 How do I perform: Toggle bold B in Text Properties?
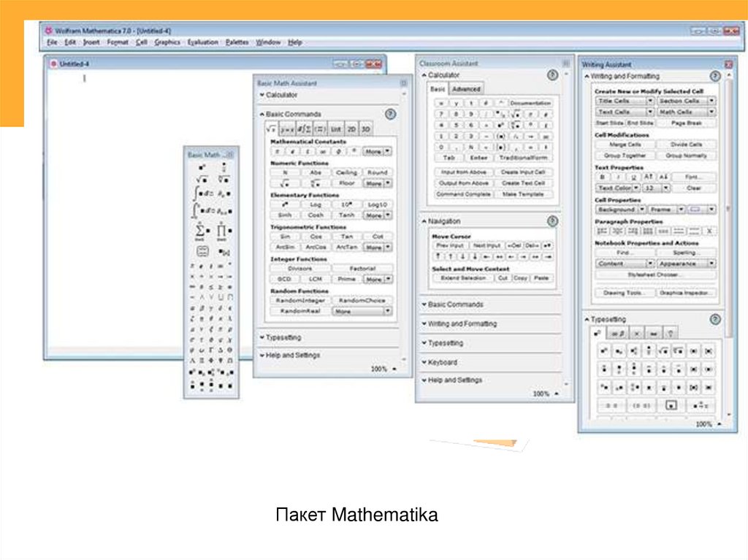(x=602, y=177)
